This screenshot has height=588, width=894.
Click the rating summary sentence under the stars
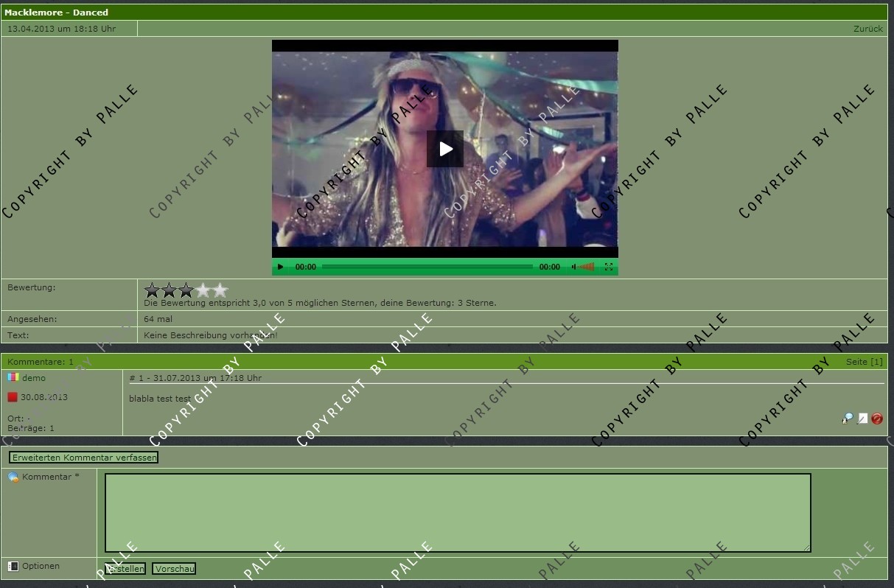pyautogui.click(x=320, y=303)
